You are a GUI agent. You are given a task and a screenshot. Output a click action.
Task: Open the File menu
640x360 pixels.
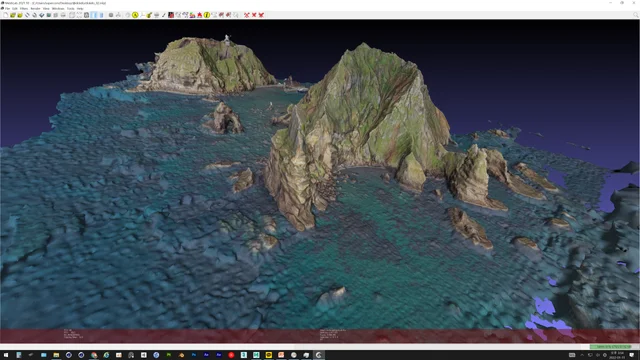(7, 8)
